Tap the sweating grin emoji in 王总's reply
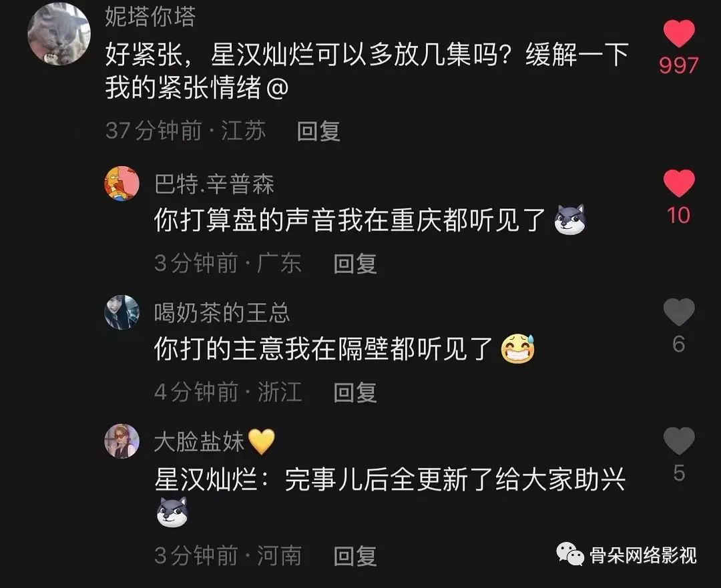The height and width of the screenshot is (588, 721). 518,348
